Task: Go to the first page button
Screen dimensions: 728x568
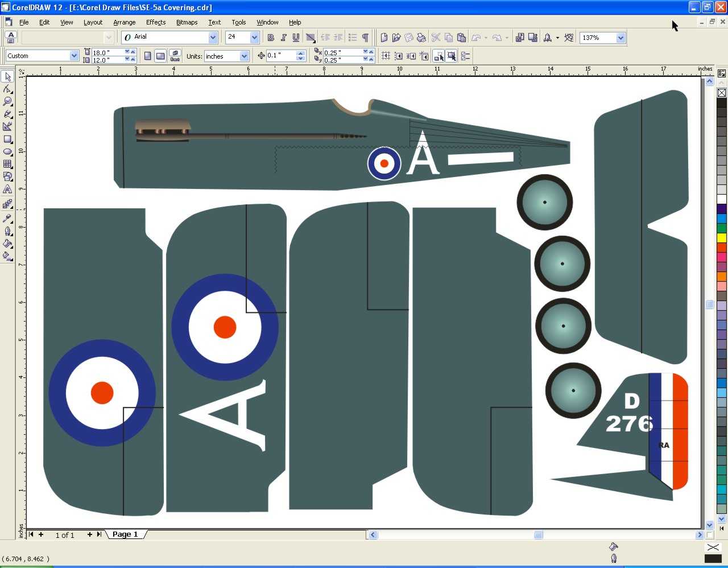Action: (31, 534)
